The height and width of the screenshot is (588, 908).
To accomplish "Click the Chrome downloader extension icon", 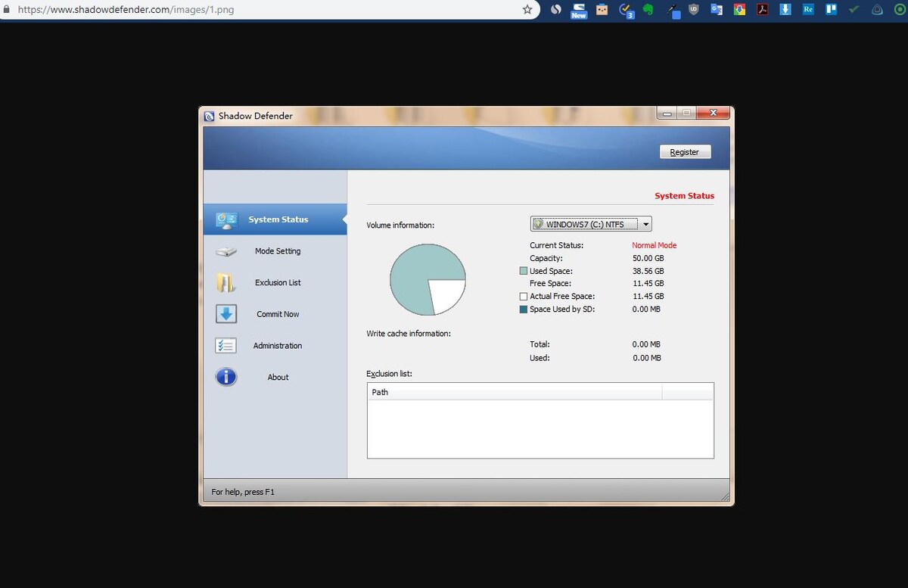I will 739,10.
